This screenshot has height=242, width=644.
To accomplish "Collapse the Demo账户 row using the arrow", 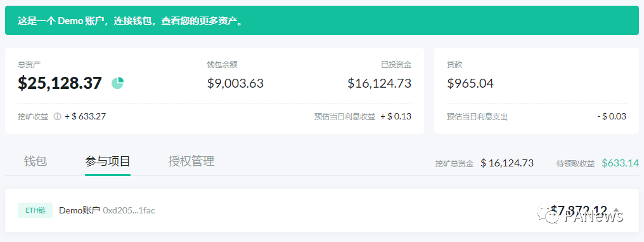I will 615,210.
